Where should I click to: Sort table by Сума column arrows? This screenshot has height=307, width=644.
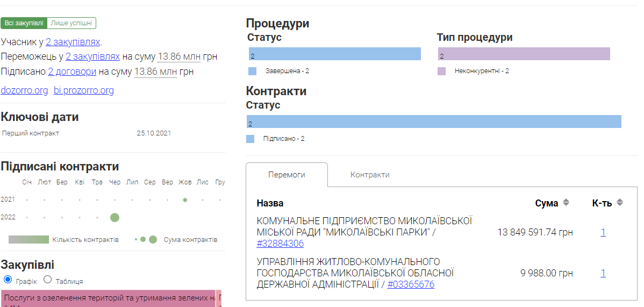click(566, 203)
